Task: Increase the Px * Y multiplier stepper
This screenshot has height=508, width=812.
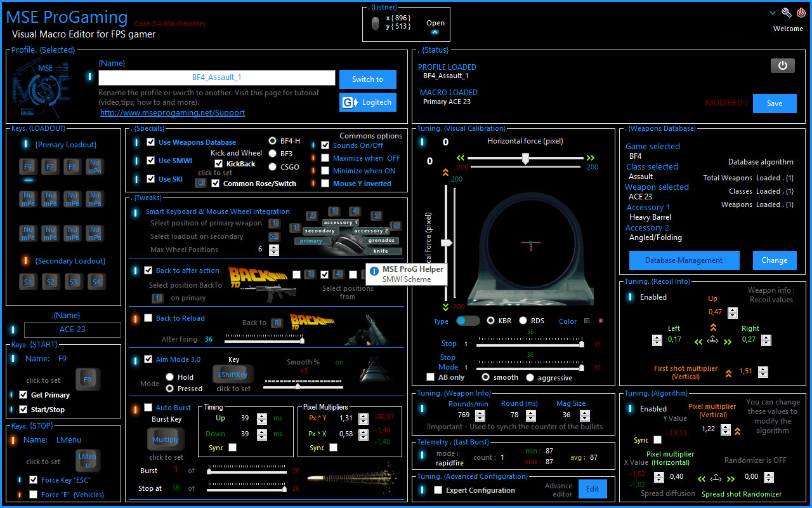Action: coord(363,416)
